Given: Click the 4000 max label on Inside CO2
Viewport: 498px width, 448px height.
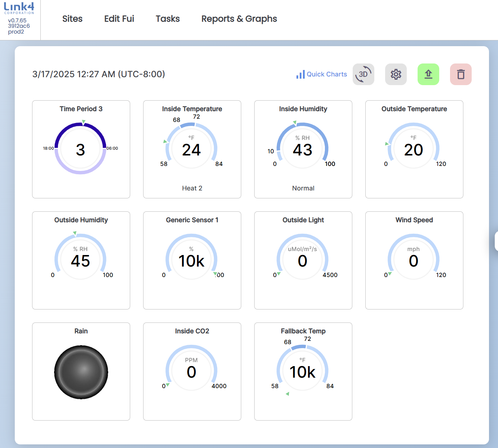Looking at the screenshot, I should (x=219, y=386).
